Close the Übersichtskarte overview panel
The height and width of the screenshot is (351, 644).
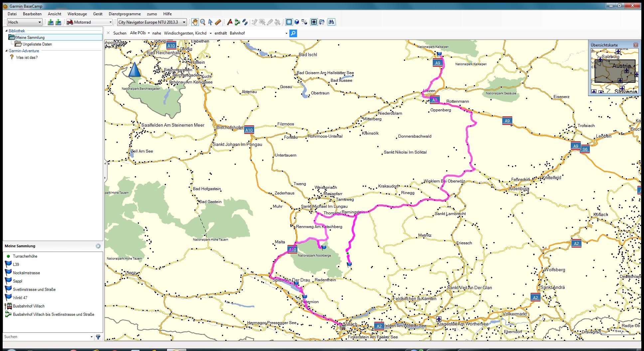click(x=636, y=45)
